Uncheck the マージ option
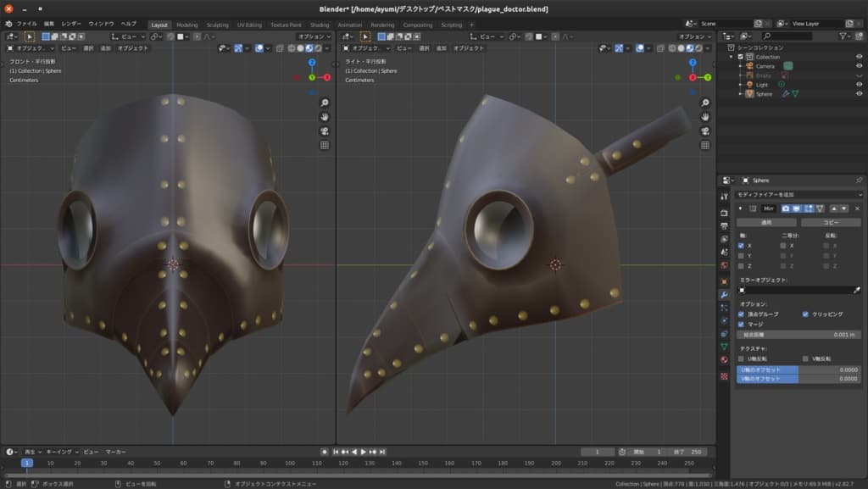This screenshot has width=868, height=489. click(x=741, y=324)
